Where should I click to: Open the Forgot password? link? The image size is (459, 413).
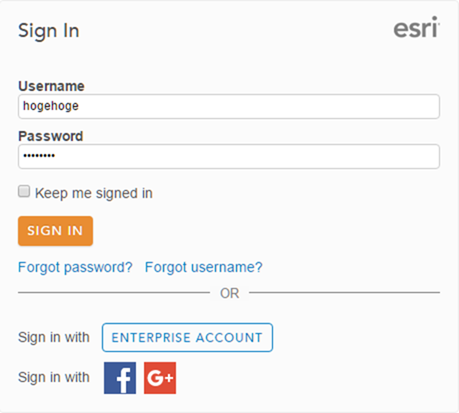pyautogui.click(x=75, y=267)
